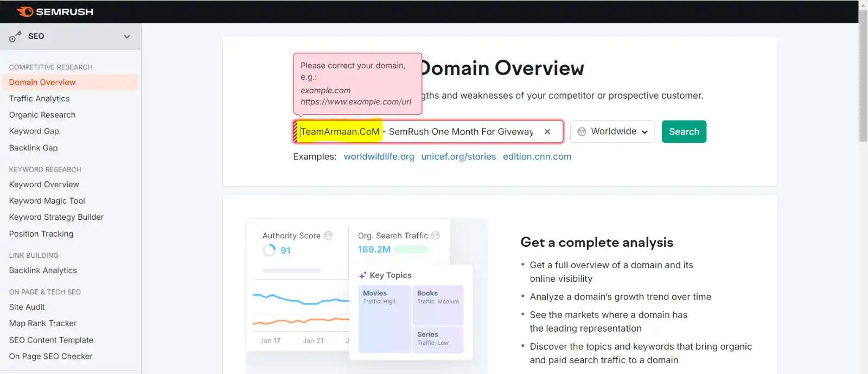
Task: Click the green traffic bar beside 169.2M
Action: click(x=411, y=249)
